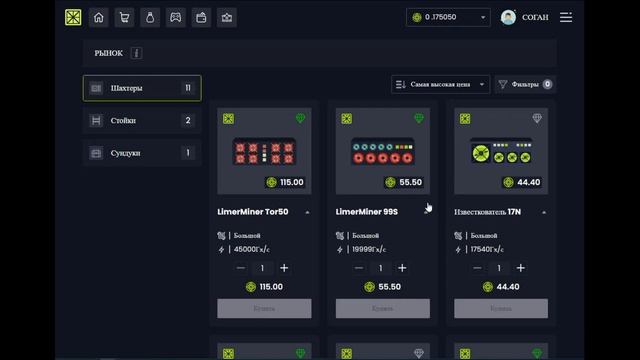640x360 pixels.
Task: Click quantity field of Известкователь 17N
Action: (x=499, y=268)
